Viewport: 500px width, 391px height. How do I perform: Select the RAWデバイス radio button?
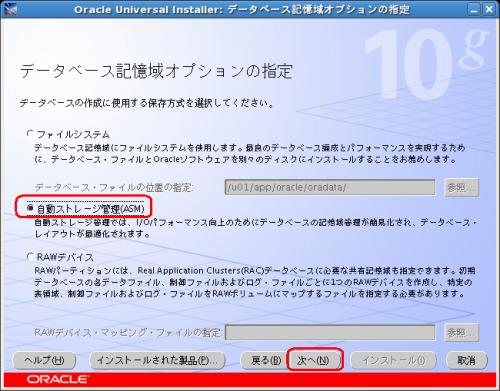pos(30,257)
